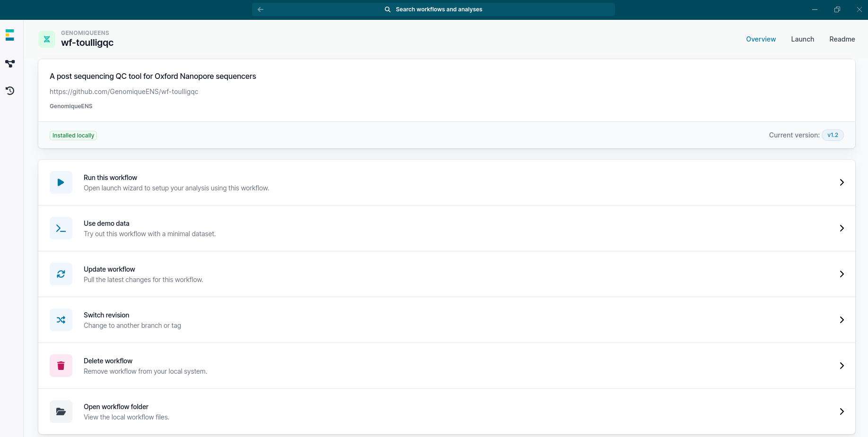
Task: Expand the Open workflow folder chevron
Action: [x=842, y=411]
